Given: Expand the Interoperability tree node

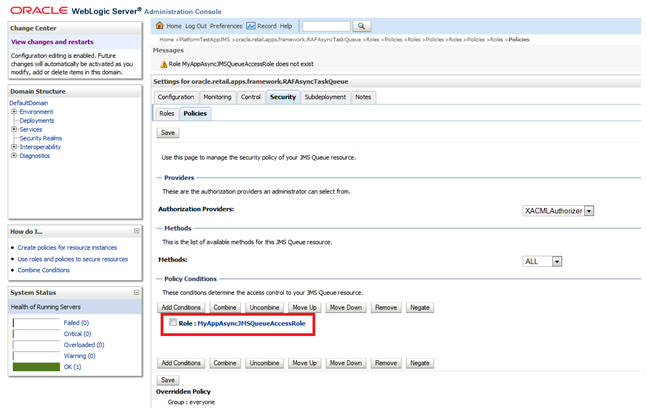Looking at the screenshot, I should click(14, 146).
